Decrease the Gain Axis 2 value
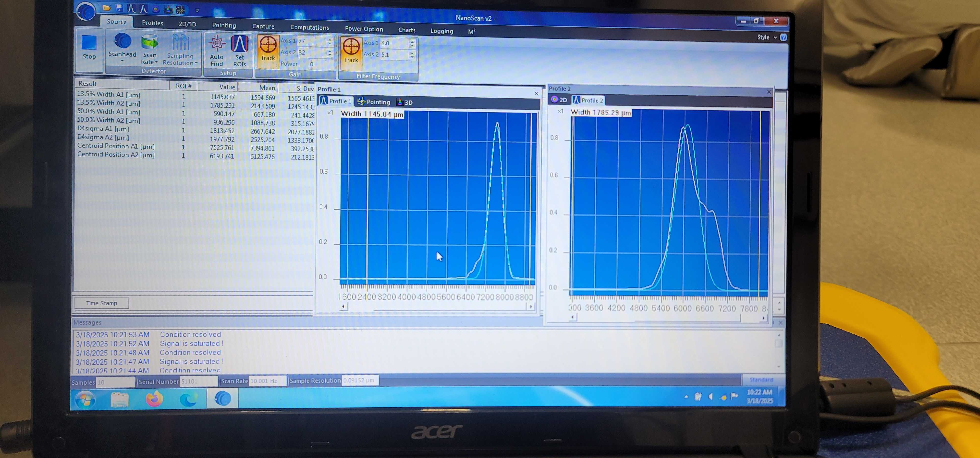 tap(330, 55)
